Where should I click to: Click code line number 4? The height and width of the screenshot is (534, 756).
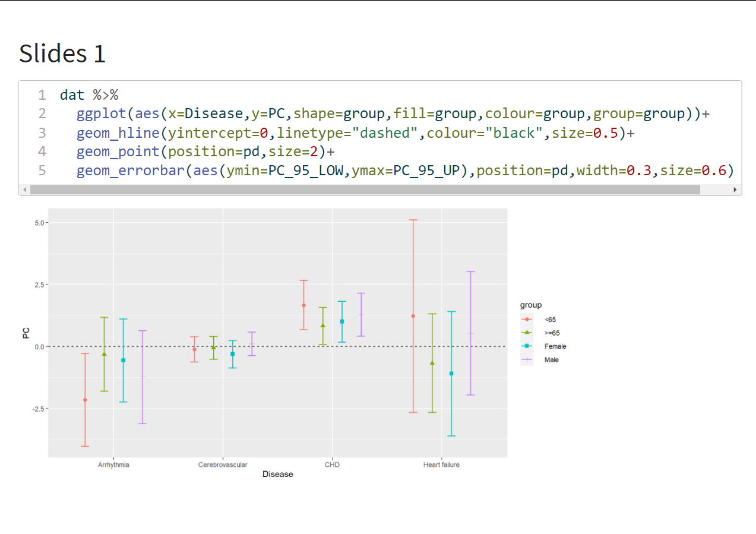click(42, 151)
